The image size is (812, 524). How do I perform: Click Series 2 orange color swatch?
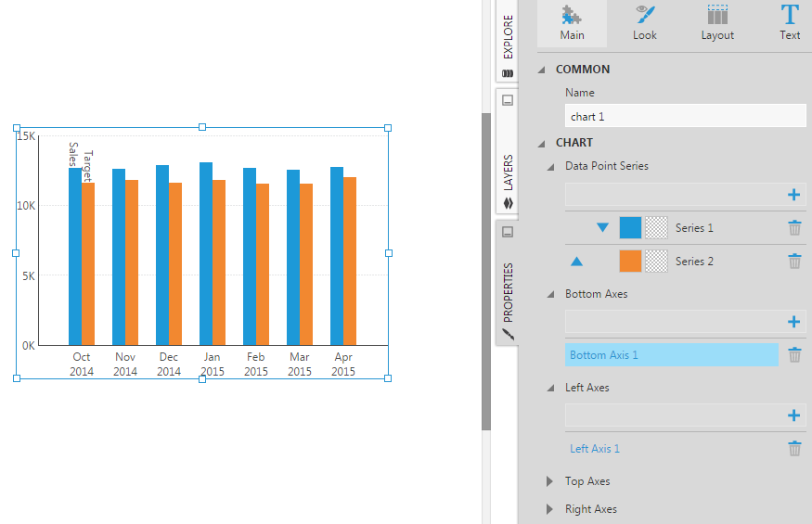coord(630,262)
